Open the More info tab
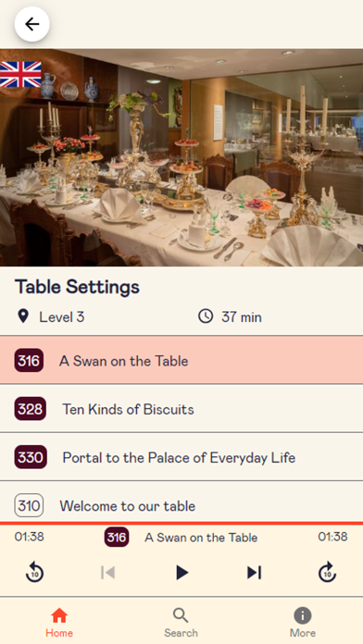This screenshot has height=644, width=363. click(303, 622)
